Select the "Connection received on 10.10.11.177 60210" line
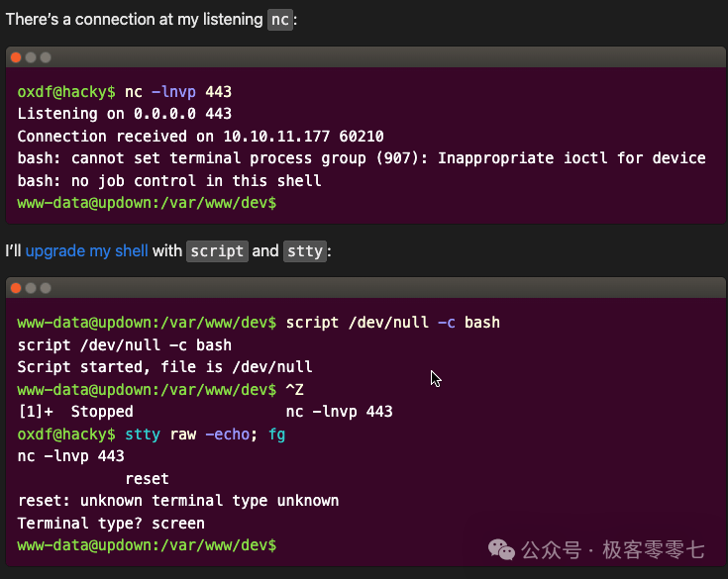This screenshot has width=728, height=579. (200, 136)
